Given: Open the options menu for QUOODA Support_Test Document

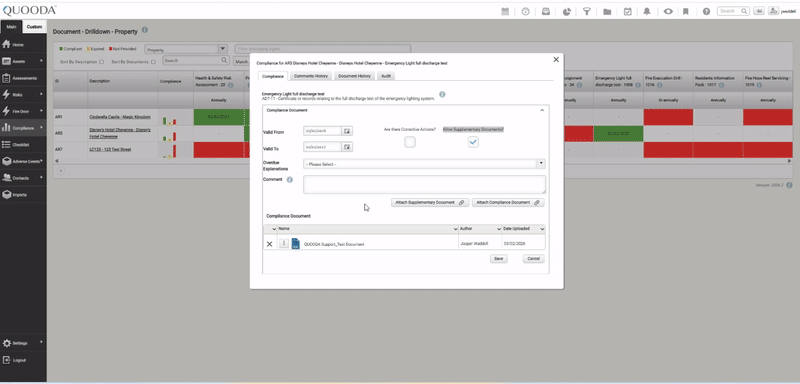Looking at the screenshot, I should 284,244.
